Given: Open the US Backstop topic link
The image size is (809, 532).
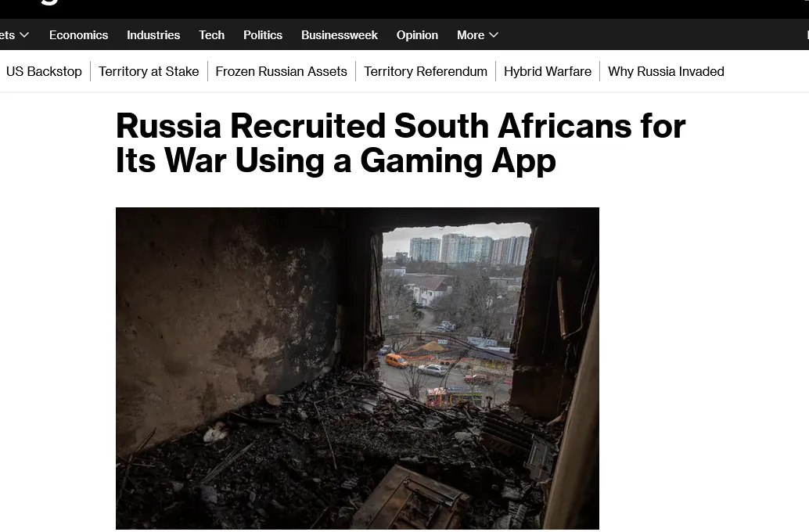Looking at the screenshot, I should [x=44, y=71].
